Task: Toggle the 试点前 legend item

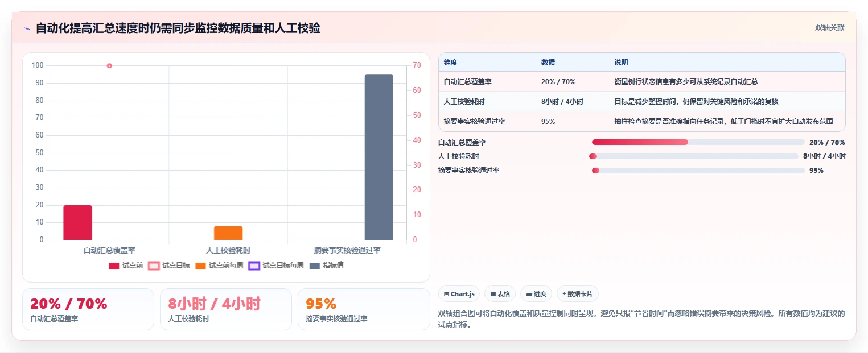Action: [126, 265]
